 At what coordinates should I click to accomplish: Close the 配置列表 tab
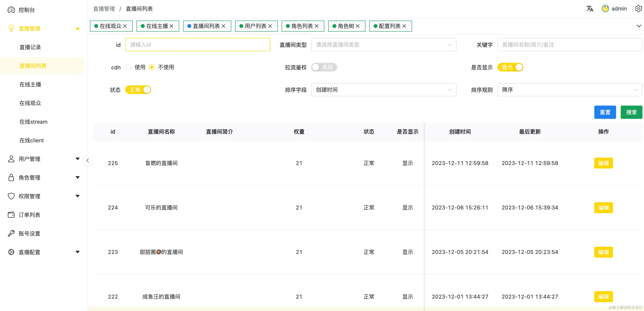pyautogui.click(x=404, y=26)
